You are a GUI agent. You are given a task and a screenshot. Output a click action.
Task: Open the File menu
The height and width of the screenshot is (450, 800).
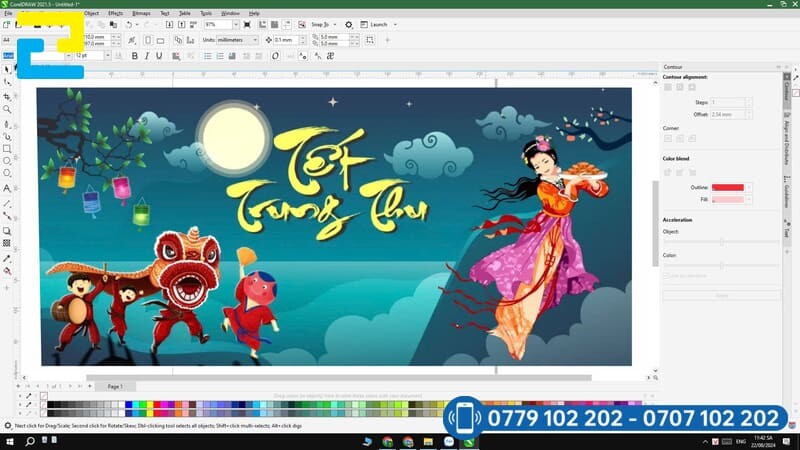[x=8, y=13]
